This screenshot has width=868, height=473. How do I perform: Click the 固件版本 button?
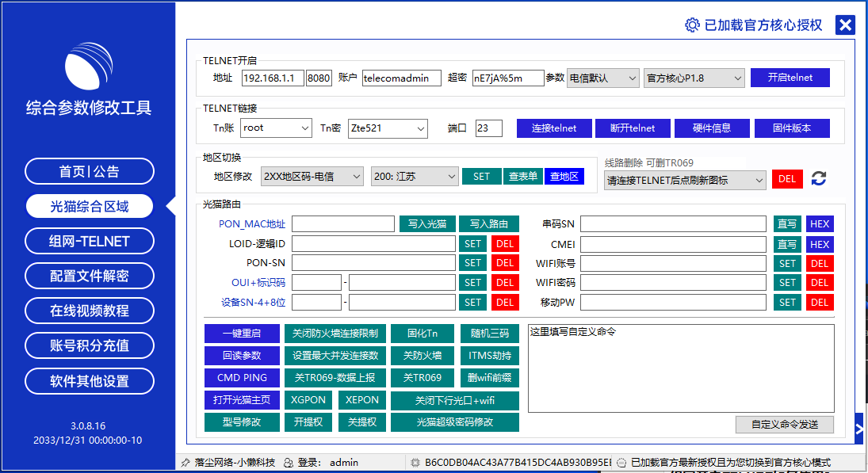click(792, 128)
